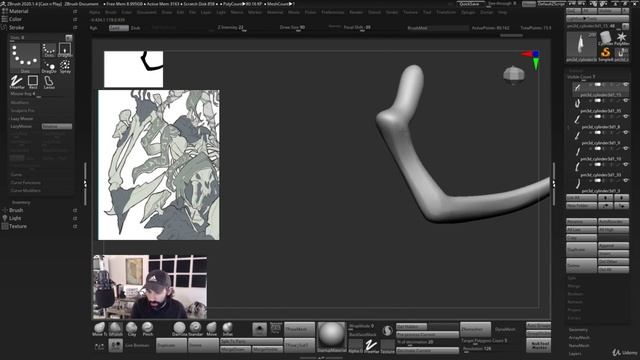Adjust the Z Intensity slider
The image size is (640, 360).
(x=231, y=28)
